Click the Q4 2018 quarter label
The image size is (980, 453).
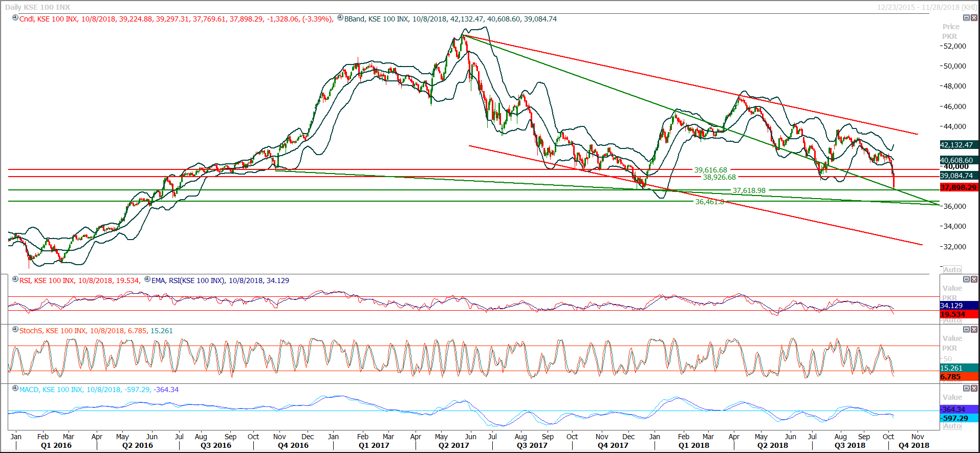click(x=914, y=445)
